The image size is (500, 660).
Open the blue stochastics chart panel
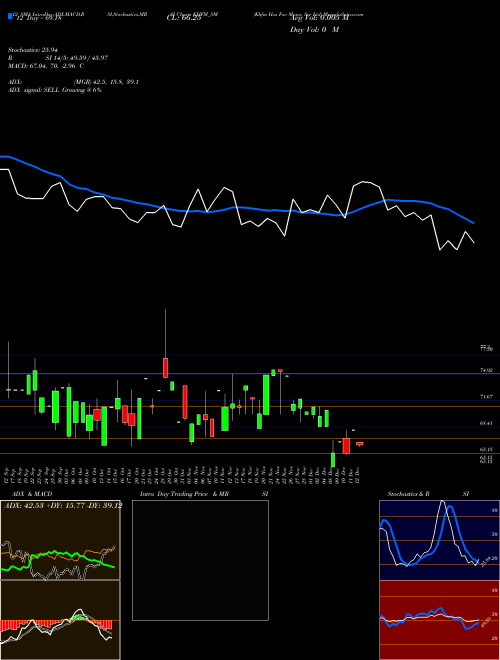point(439,540)
